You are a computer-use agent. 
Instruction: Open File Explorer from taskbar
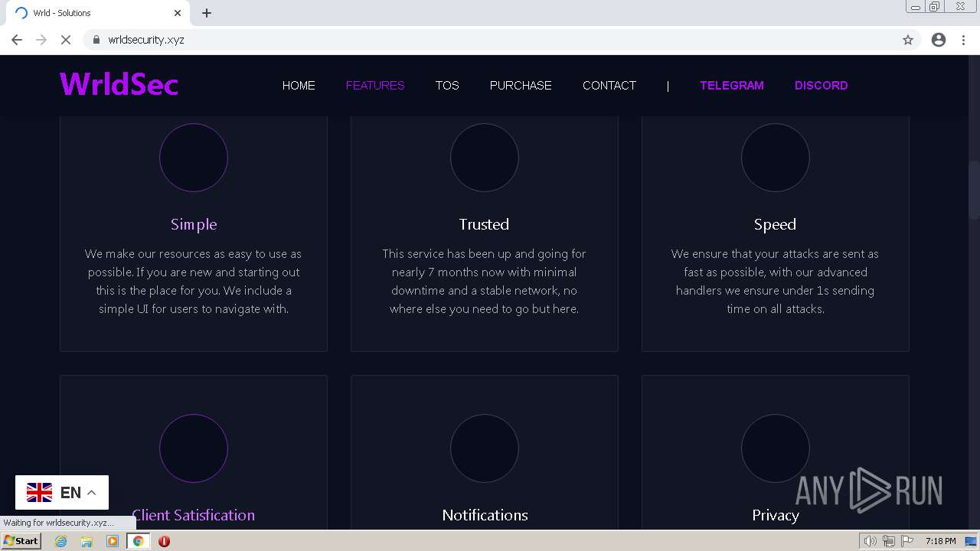point(87,541)
